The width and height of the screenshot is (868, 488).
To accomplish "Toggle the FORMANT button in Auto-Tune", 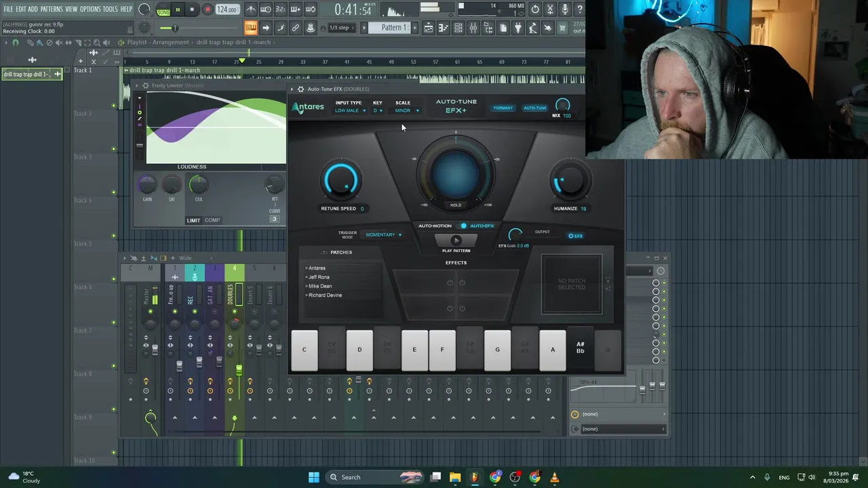I will (503, 108).
